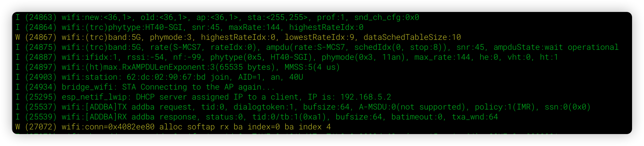Click the "snd_ch_cfg:0x0" text on first line

[x=387, y=18]
